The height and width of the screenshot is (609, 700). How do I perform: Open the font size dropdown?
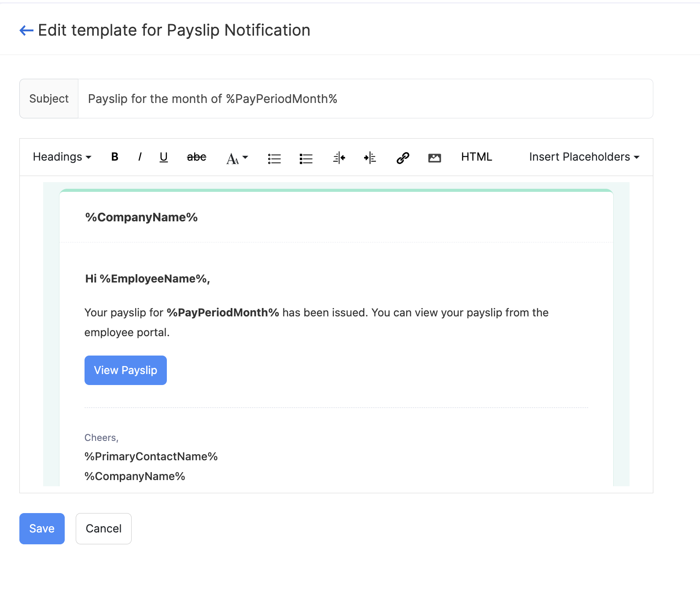237,158
